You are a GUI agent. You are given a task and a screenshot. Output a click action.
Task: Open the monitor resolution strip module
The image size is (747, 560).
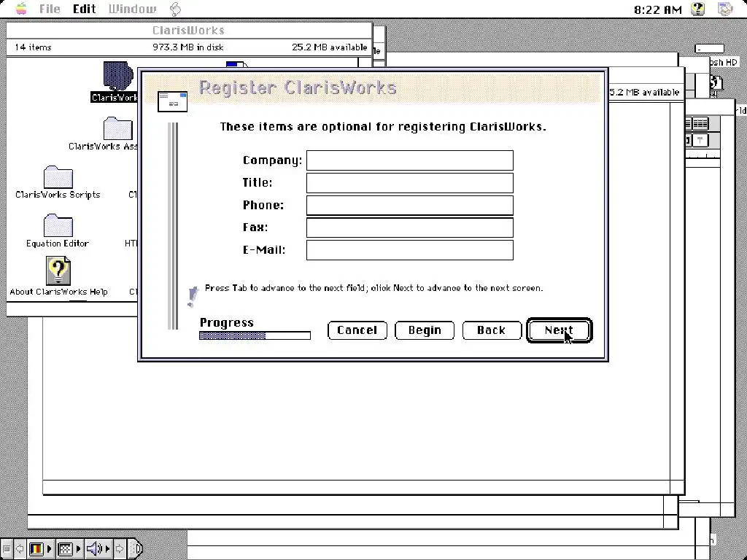pyautogui.click(x=69, y=548)
